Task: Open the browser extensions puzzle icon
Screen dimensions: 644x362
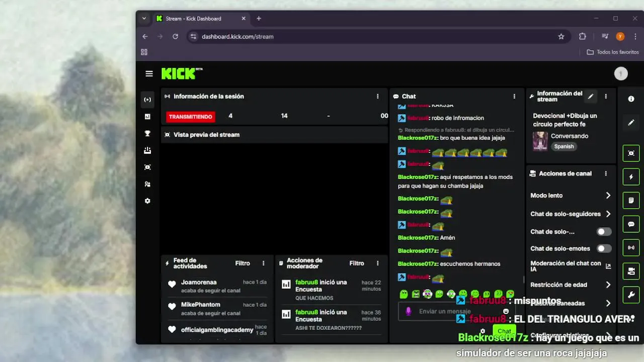Action: pyautogui.click(x=583, y=37)
